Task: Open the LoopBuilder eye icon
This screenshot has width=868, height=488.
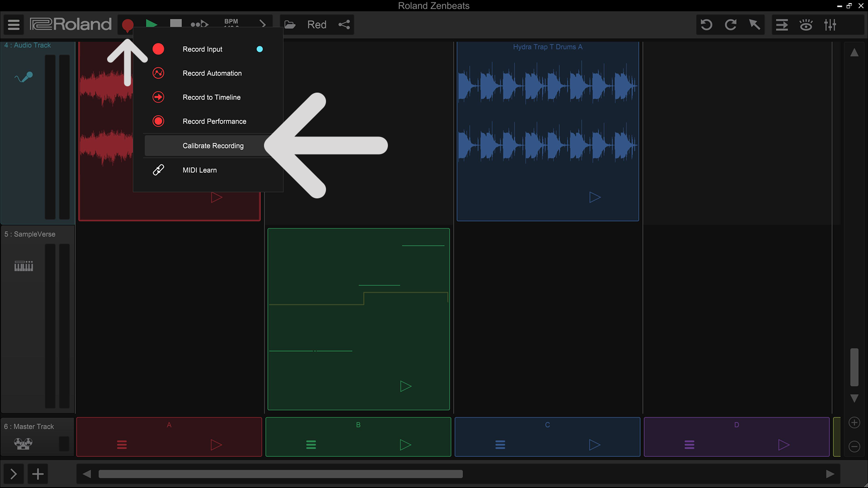Action: tap(806, 24)
